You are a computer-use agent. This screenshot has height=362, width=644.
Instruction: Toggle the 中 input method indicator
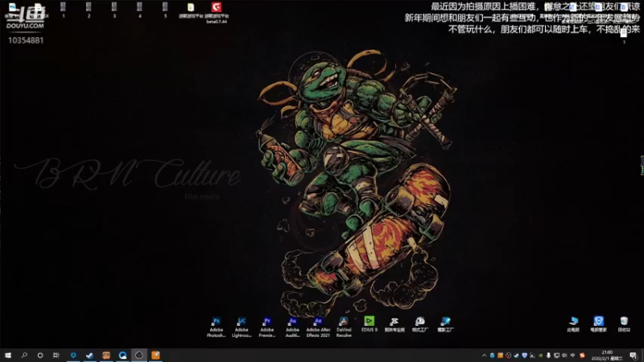(x=572, y=356)
